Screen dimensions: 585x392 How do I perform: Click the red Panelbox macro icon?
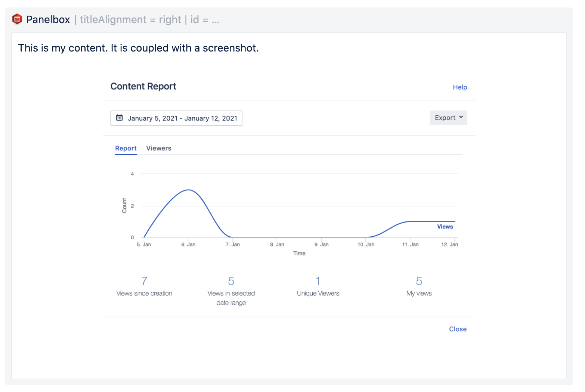click(x=17, y=19)
